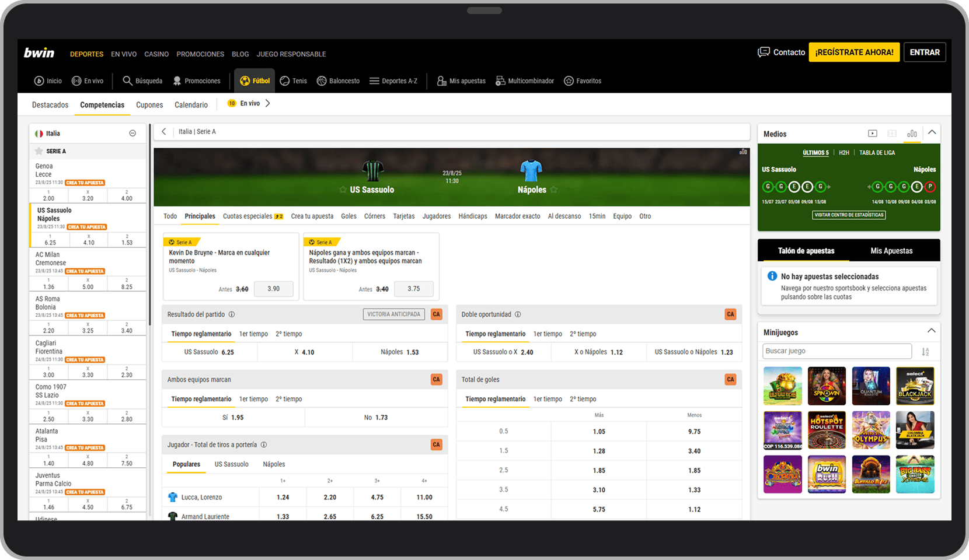Select the Tenis sport icon
The width and height of the screenshot is (969, 560).
pos(285,81)
